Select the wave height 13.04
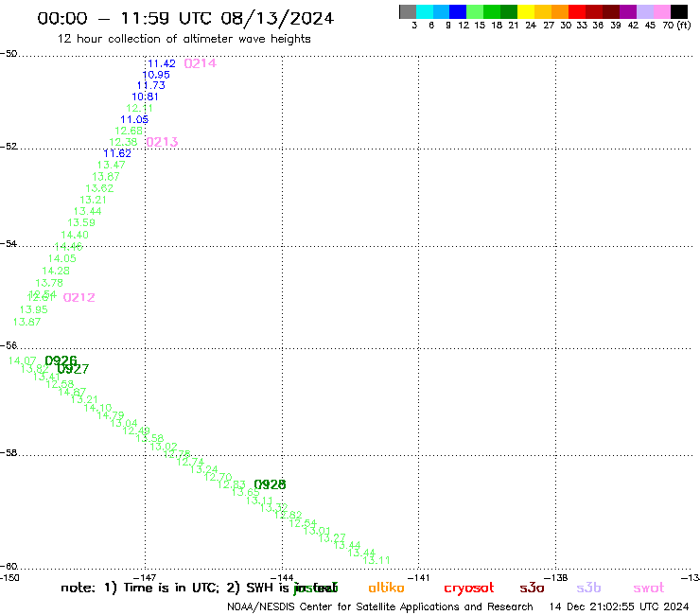The image size is (700, 615). [x=124, y=423]
